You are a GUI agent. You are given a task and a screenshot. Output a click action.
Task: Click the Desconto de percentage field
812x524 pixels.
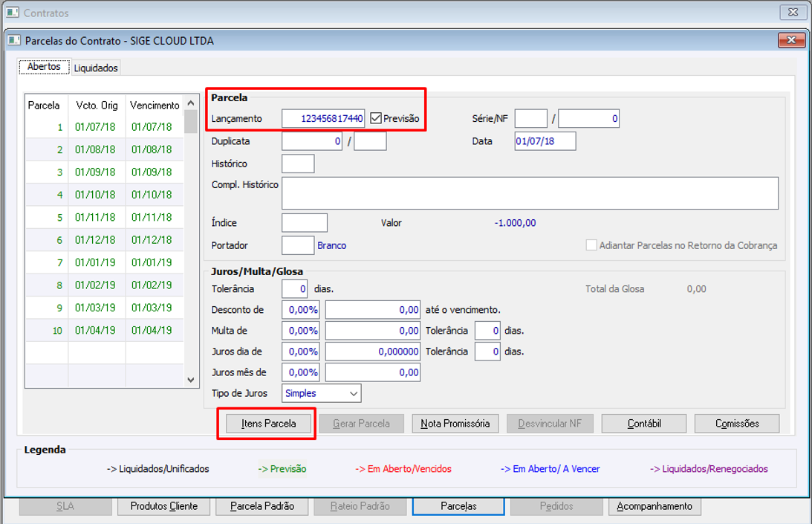point(301,310)
